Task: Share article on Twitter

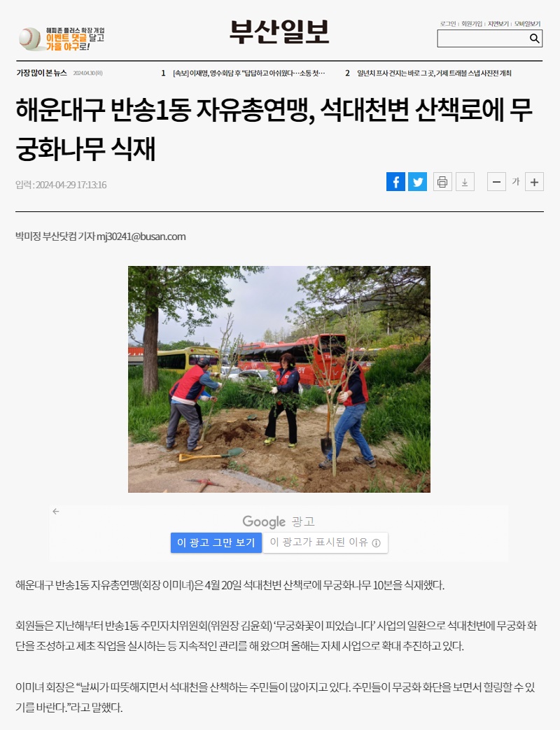Action: pos(418,181)
